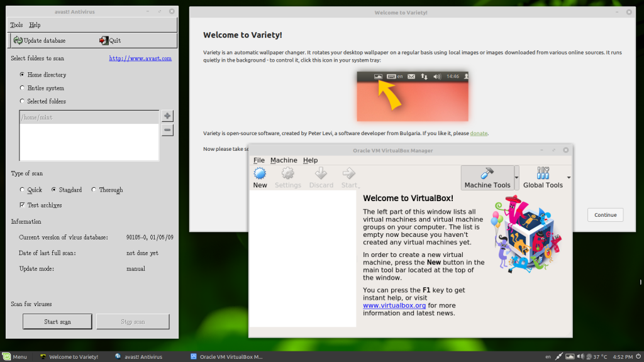Open the Global Tools dropdown arrow
The image size is (644, 362).
pos(570,178)
